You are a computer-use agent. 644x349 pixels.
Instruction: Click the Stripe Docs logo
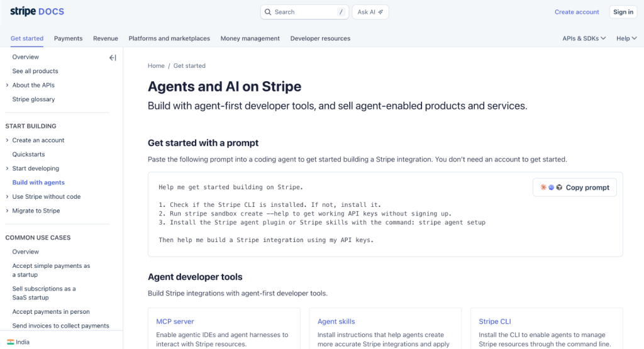tap(37, 11)
